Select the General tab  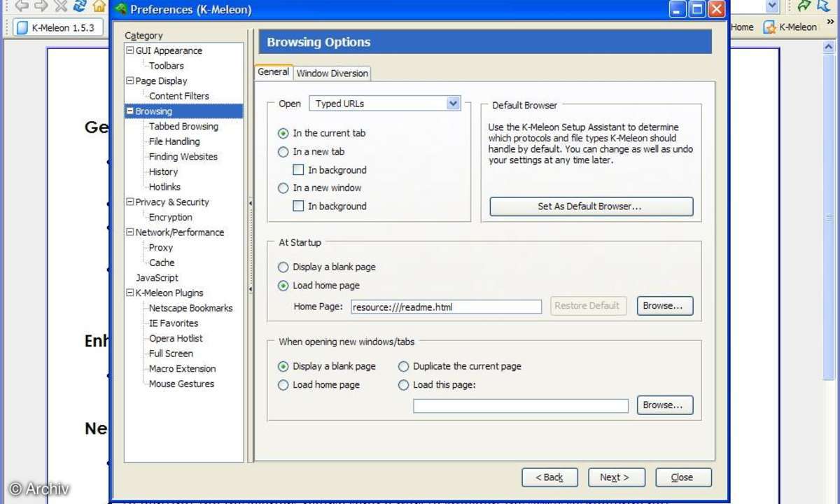[x=273, y=72]
